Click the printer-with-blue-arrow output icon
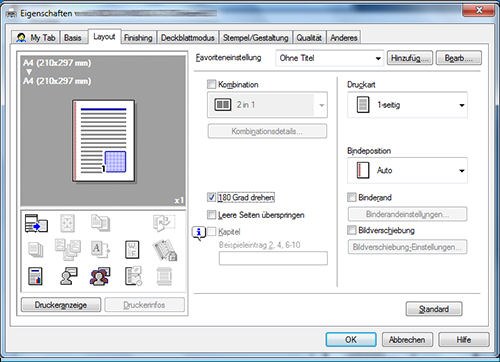 click(x=36, y=223)
